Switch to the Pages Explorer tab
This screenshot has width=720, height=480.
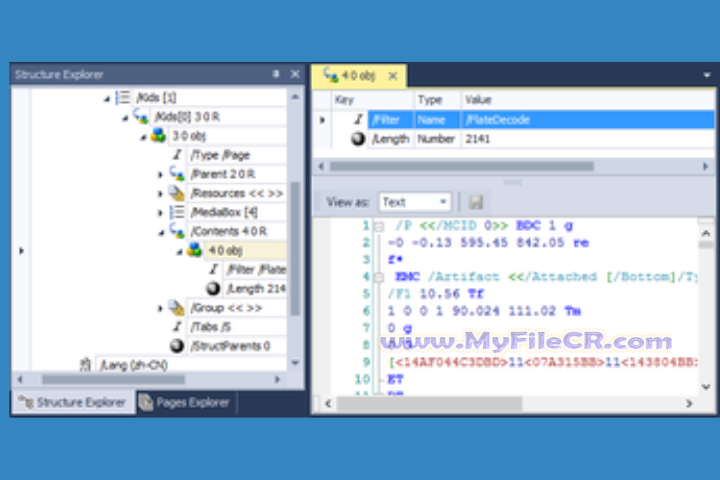coord(186,402)
